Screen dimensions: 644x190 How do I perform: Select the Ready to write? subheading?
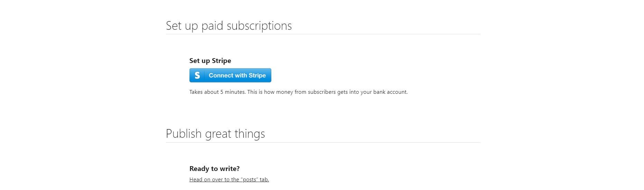(x=214, y=169)
